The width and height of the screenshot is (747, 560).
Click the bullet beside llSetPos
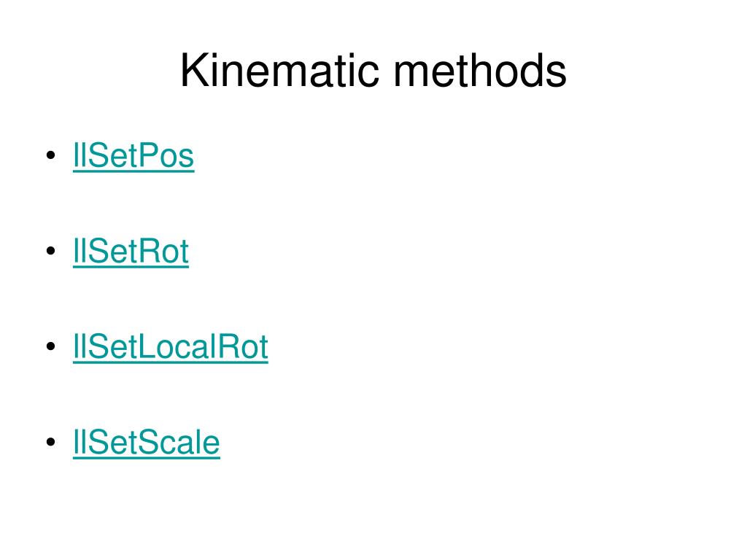click(x=51, y=155)
